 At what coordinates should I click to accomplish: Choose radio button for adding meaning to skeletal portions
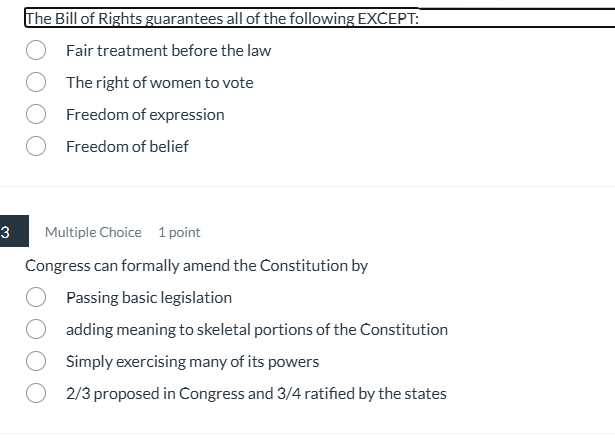pyautogui.click(x=36, y=329)
